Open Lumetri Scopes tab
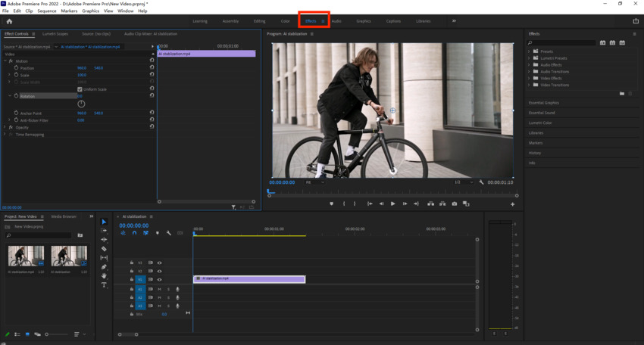The height and width of the screenshot is (345, 644). click(55, 33)
